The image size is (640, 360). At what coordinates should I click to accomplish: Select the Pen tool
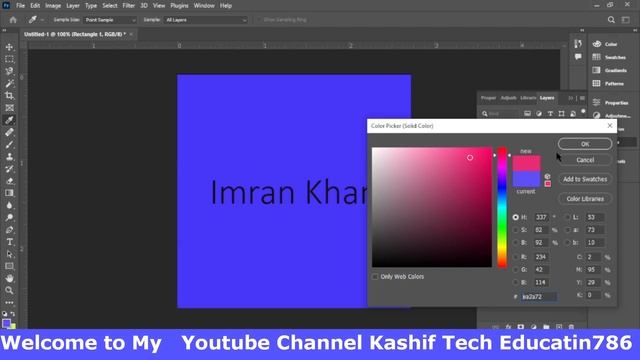click(x=9, y=230)
